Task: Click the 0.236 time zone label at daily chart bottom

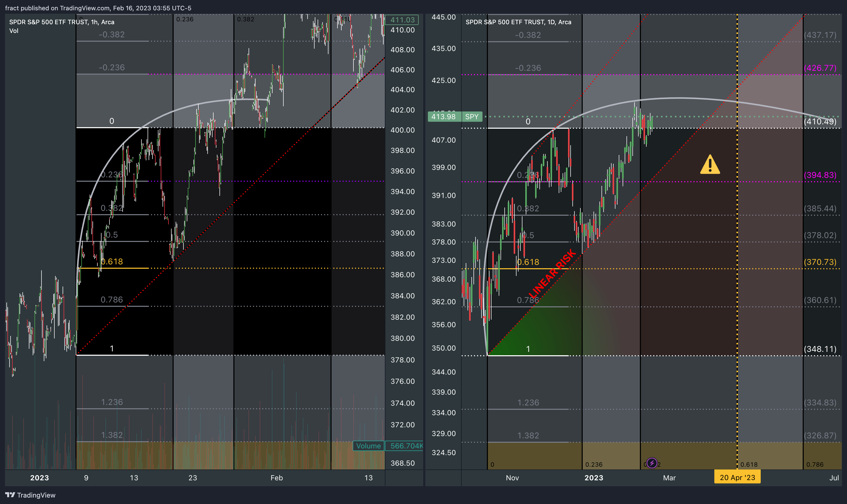Action: 594,464
